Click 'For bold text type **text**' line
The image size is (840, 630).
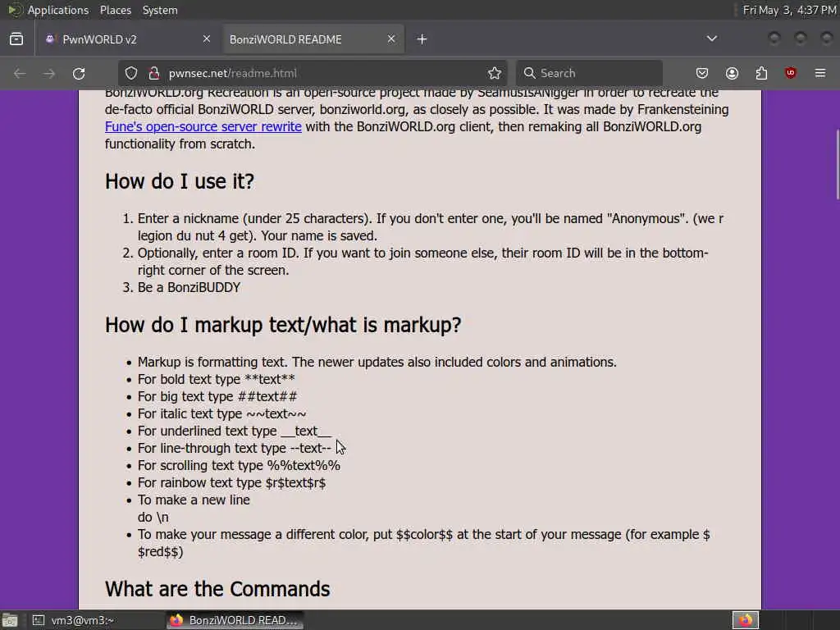click(217, 379)
